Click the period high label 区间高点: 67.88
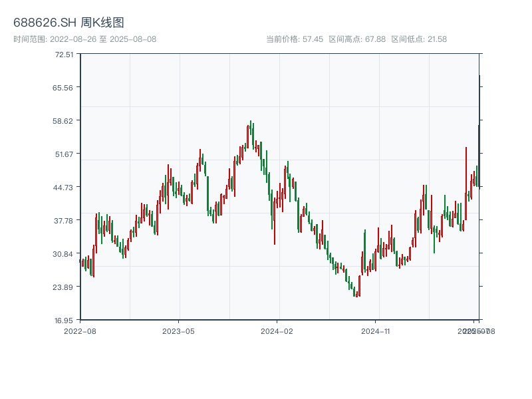The width and height of the screenshot is (532, 399). click(357, 39)
